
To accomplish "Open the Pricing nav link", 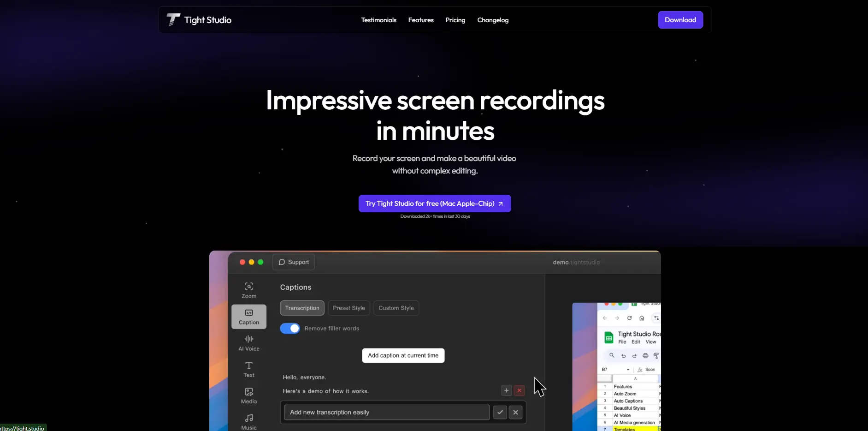I will [455, 20].
